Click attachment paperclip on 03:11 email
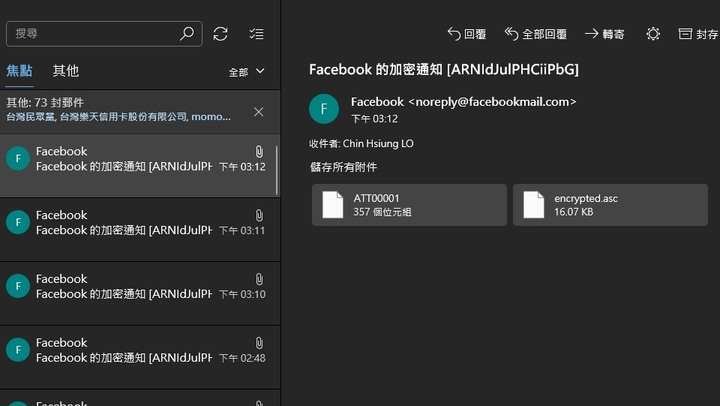 point(259,215)
